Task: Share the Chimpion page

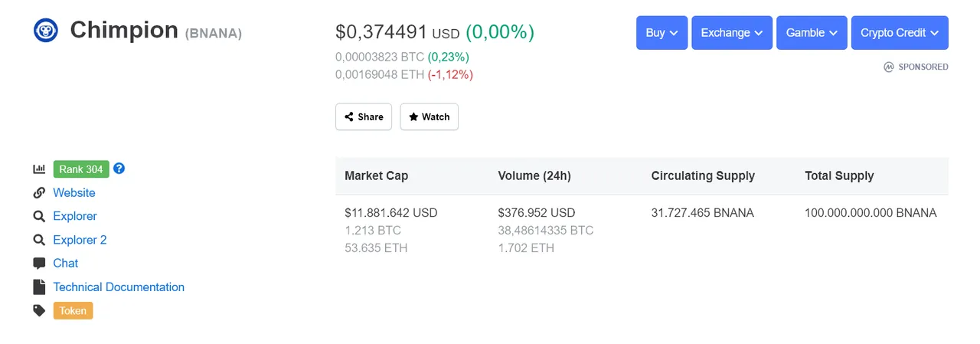Action: (364, 116)
